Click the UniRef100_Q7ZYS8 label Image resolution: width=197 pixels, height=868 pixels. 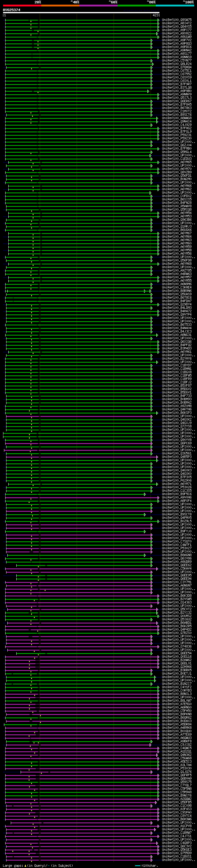(x=177, y=426)
